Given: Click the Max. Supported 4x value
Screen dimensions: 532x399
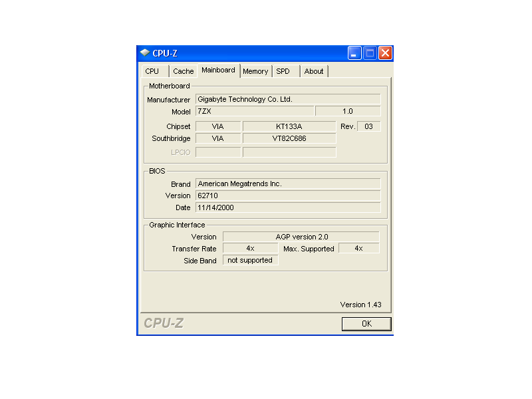Looking at the screenshot, I should click(359, 248).
